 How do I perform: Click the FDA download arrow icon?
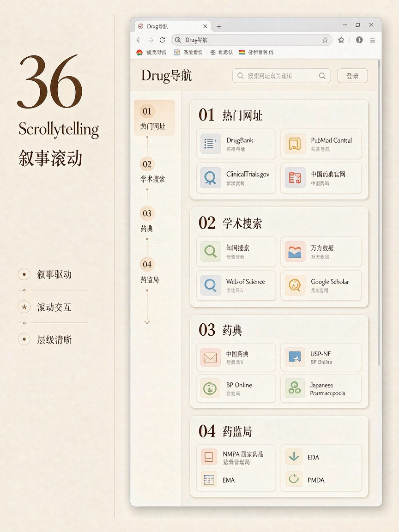point(294,457)
